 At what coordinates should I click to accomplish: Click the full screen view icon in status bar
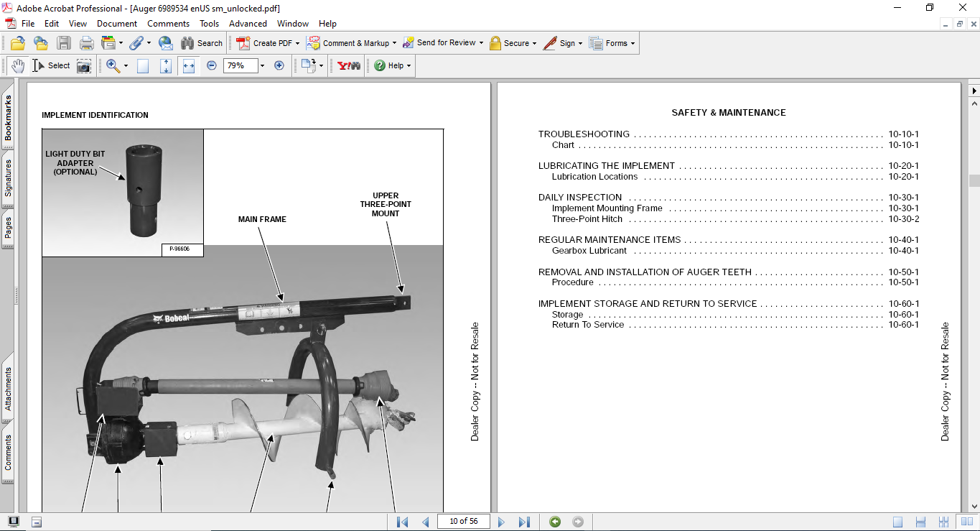14,522
